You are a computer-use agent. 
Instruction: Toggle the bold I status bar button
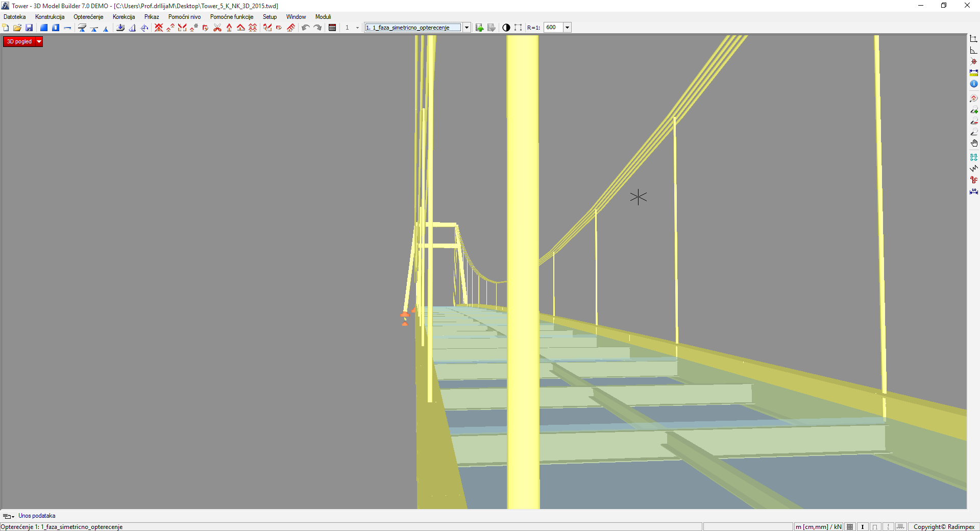click(x=863, y=527)
